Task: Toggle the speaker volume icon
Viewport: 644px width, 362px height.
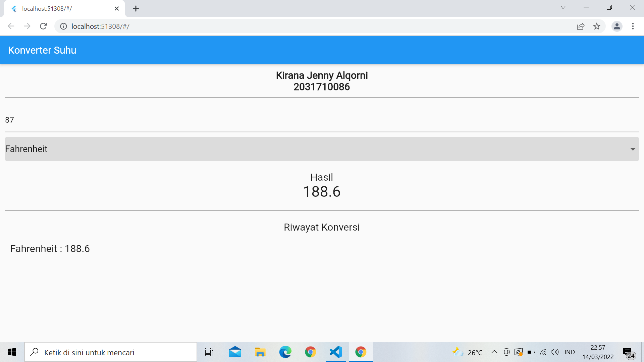Action: point(555,352)
